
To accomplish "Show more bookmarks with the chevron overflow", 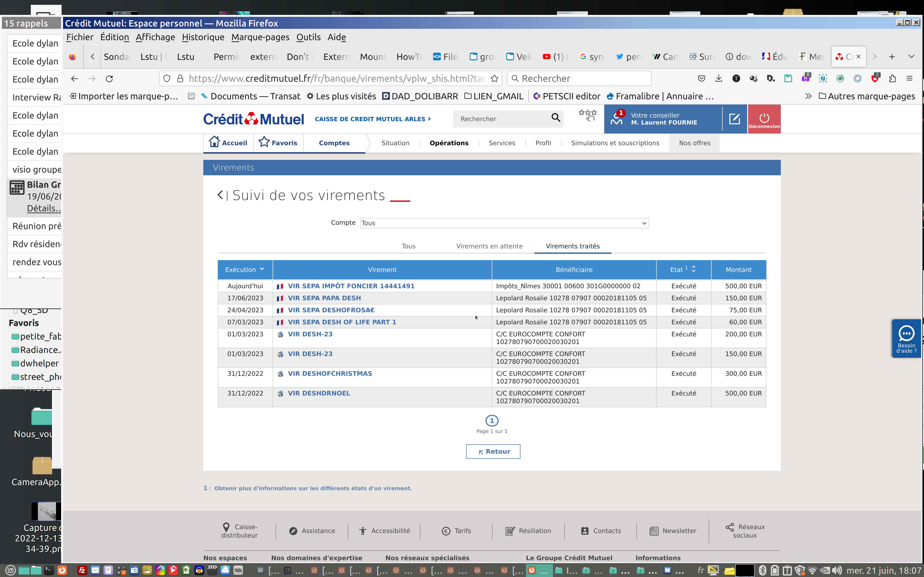I will click(808, 96).
